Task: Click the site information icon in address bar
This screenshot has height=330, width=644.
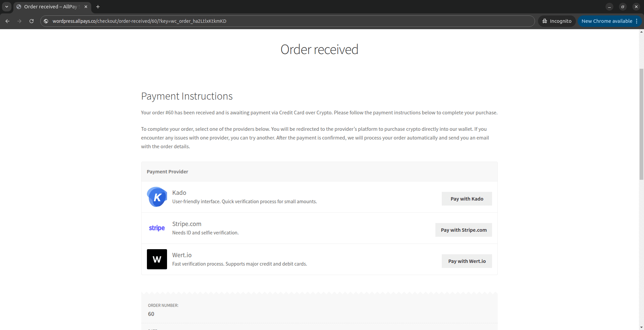Action: pos(46,21)
